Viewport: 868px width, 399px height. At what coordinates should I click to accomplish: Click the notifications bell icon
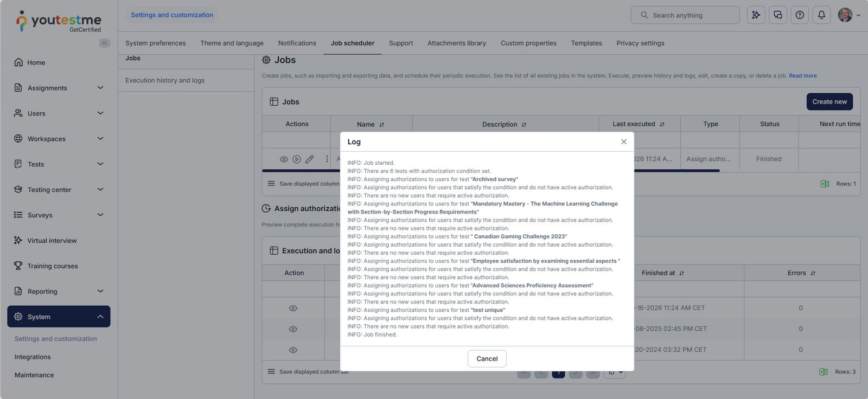click(x=821, y=15)
